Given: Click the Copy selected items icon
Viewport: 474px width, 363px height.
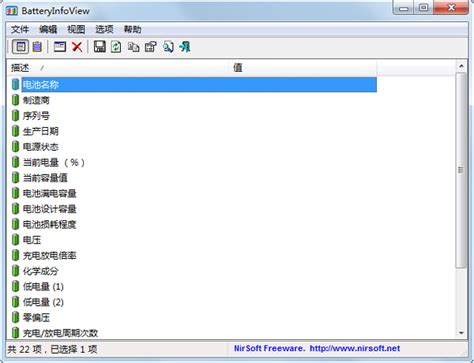Looking at the screenshot, I should tap(134, 47).
